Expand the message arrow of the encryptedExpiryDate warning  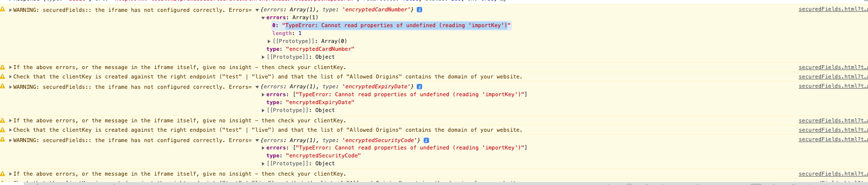[x=10, y=87]
